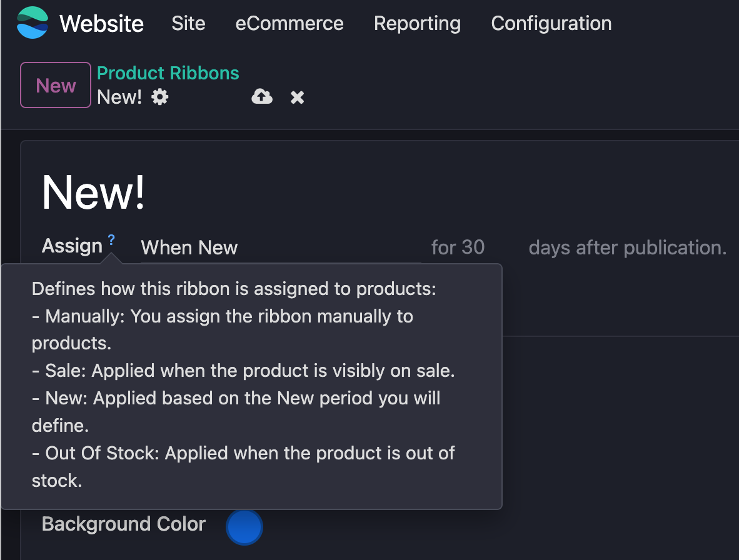This screenshot has height=560, width=739.
Task: Open the "When New" assign dropdown
Action: point(280,247)
